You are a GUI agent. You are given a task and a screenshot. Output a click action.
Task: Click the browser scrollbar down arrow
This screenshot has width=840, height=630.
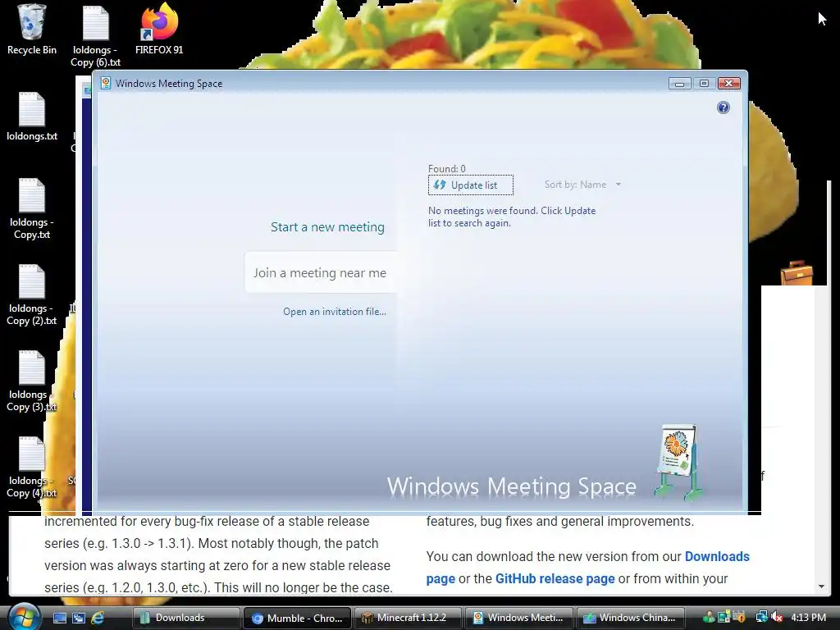821,587
